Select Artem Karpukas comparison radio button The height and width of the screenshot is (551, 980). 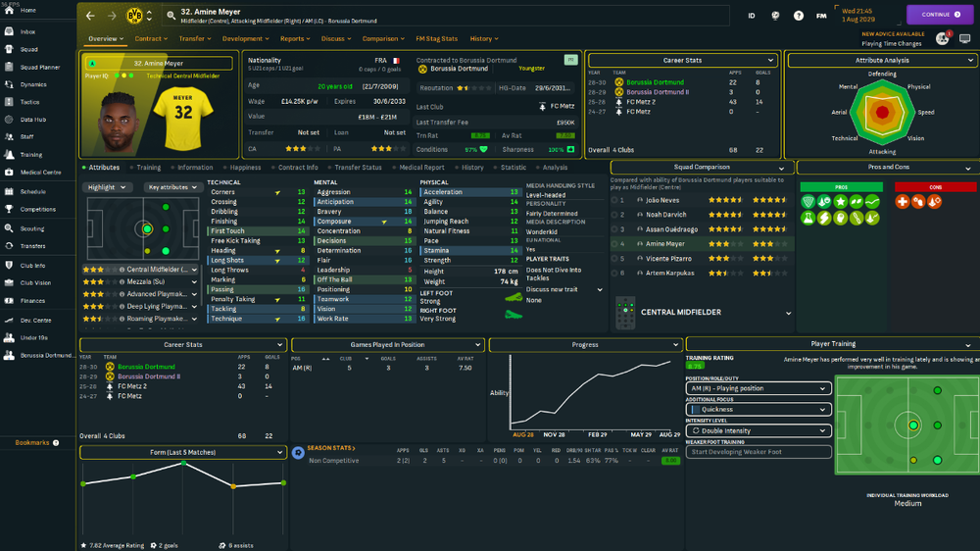614,273
